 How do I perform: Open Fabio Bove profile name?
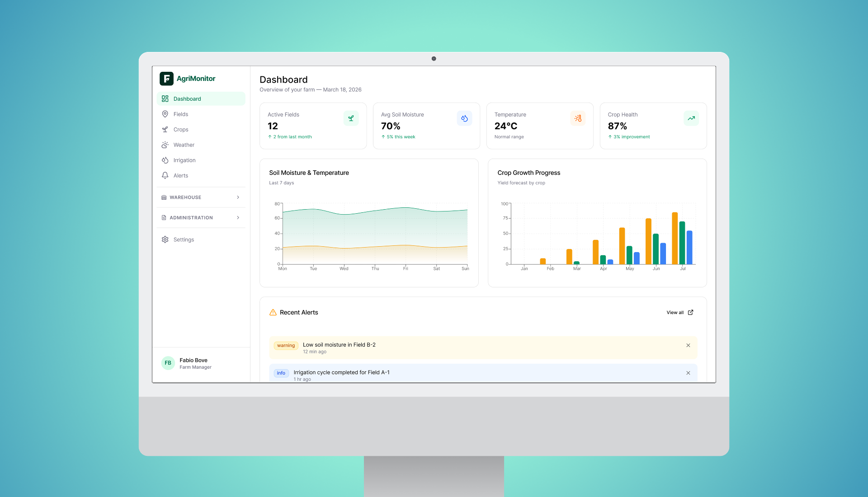click(x=193, y=361)
